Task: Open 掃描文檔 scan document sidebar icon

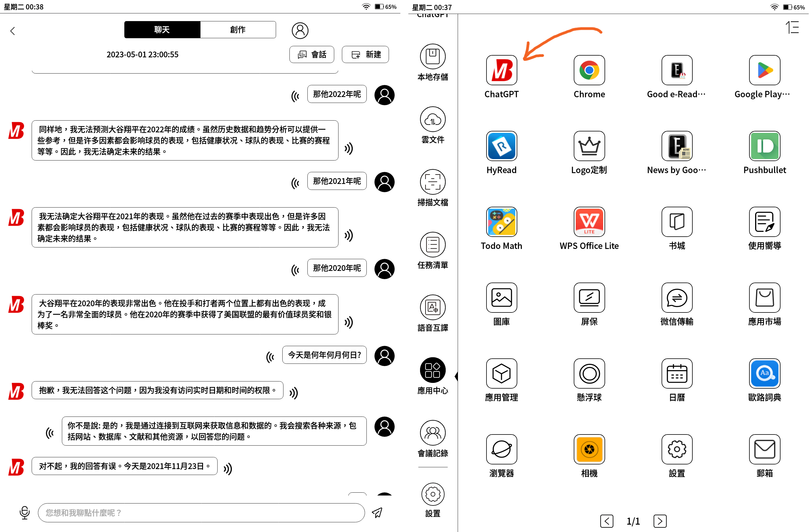Action: point(433,182)
